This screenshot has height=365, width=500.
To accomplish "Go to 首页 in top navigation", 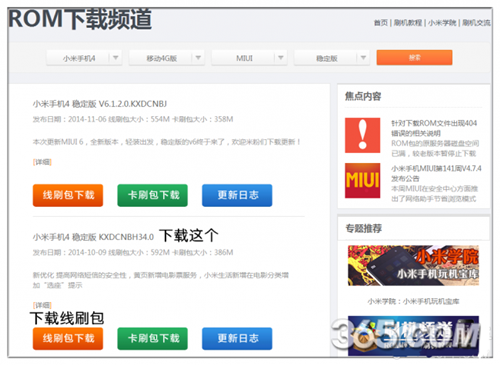I will point(381,23).
